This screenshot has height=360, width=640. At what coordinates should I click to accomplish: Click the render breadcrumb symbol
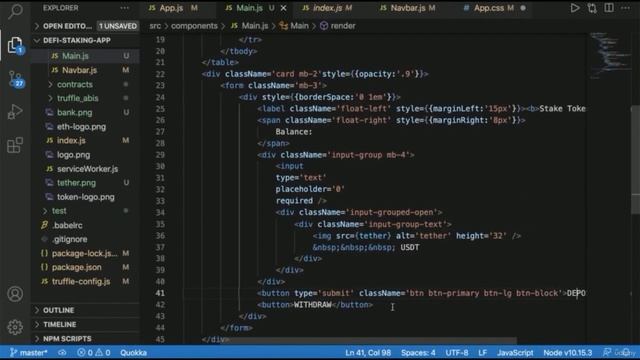[338, 26]
